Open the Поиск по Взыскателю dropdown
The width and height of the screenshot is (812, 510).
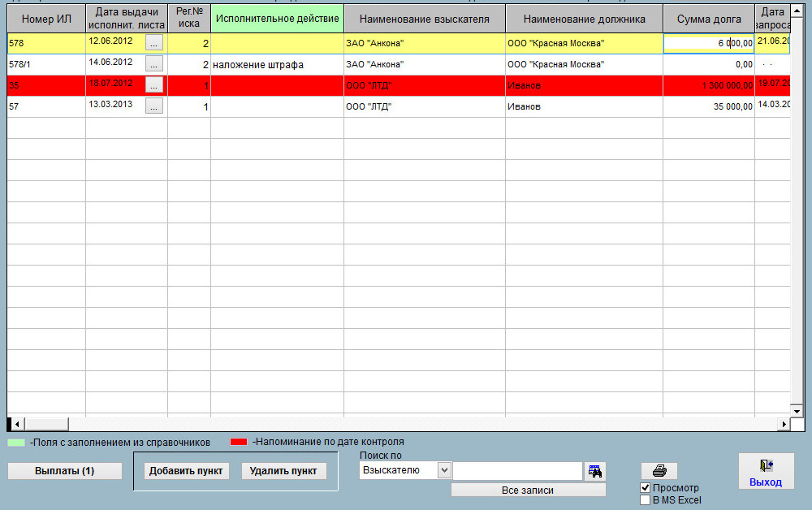[444, 470]
